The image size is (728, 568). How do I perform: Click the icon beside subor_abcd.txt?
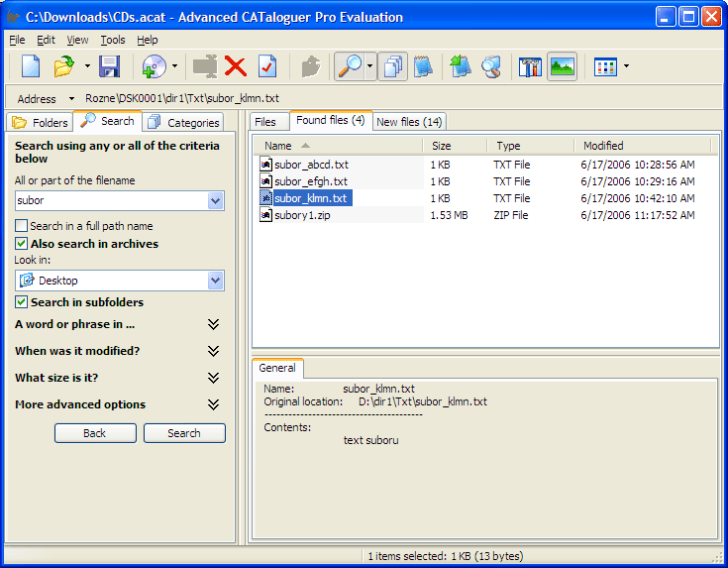(x=266, y=165)
